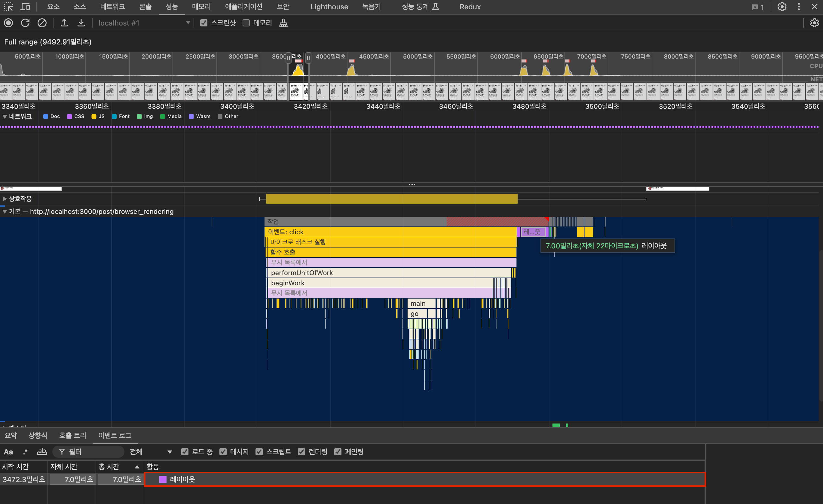Click the reload and profile icon
This screenshot has height=504, width=823.
coord(25,23)
